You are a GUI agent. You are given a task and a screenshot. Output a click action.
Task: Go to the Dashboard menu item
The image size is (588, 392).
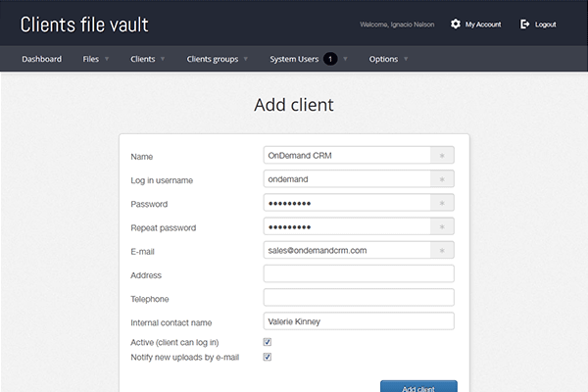[x=41, y=59]
